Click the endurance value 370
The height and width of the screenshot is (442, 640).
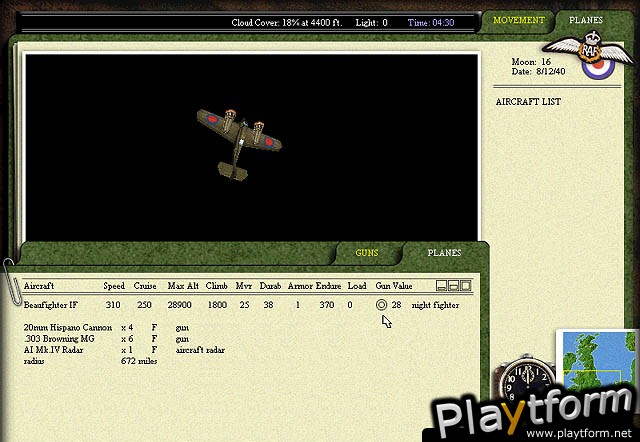click(327, 305)
